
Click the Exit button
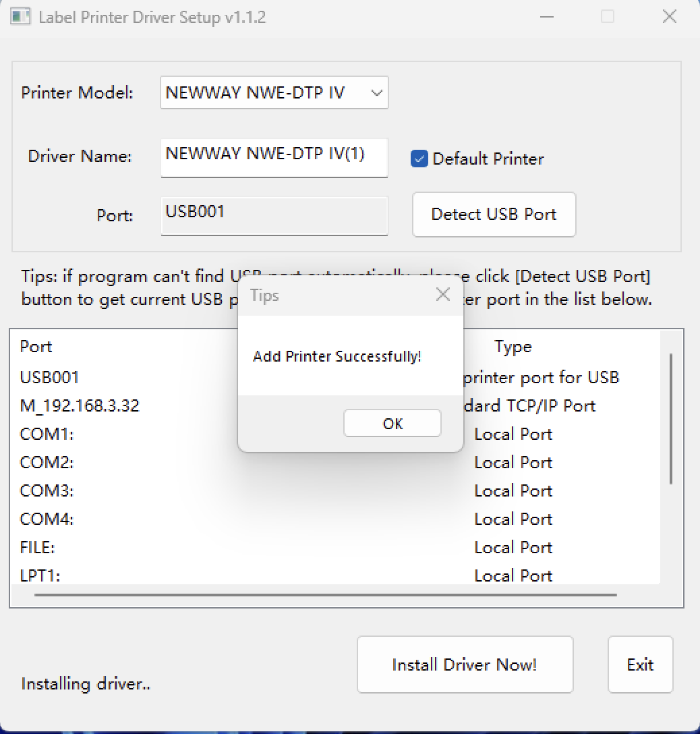(641, 665)
